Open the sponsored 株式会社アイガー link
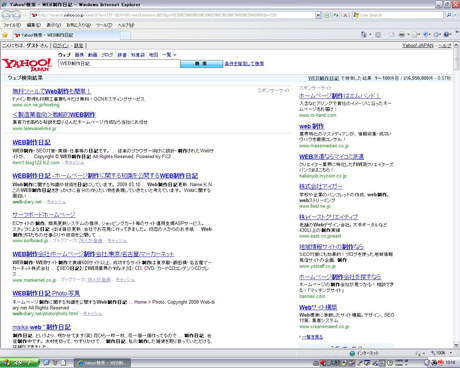This screenshot has width=460, height=368. pyautogui.click(x=321, y=186)
